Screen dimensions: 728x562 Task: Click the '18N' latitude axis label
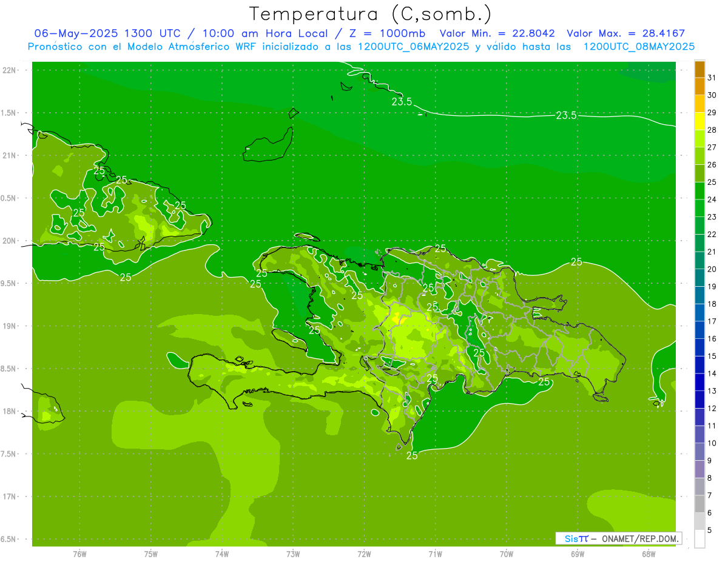(x=9, y=411)
